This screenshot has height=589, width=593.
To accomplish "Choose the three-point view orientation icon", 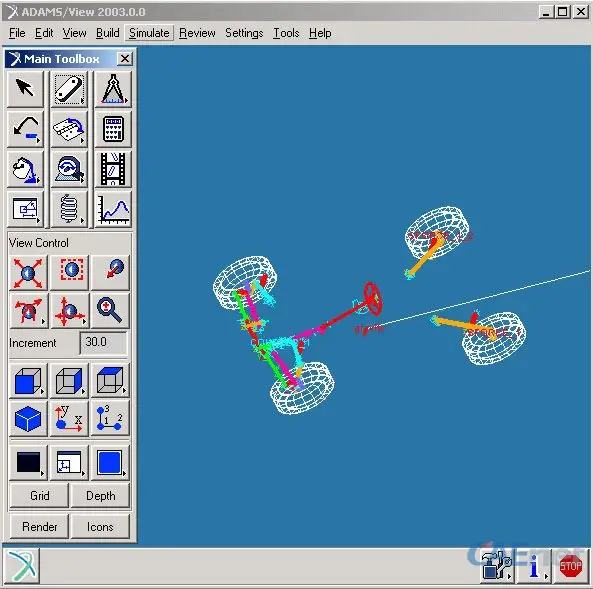I will [x=110, y=418].
